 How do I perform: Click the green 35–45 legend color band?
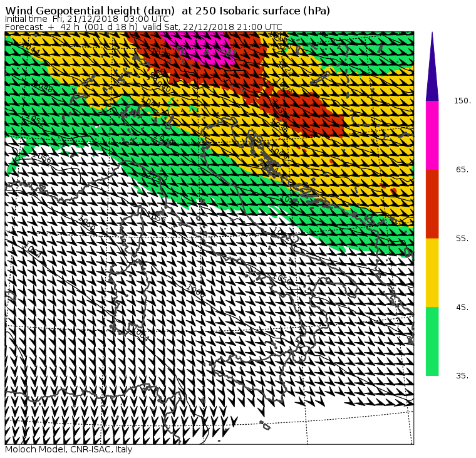(x=432, y=341)
